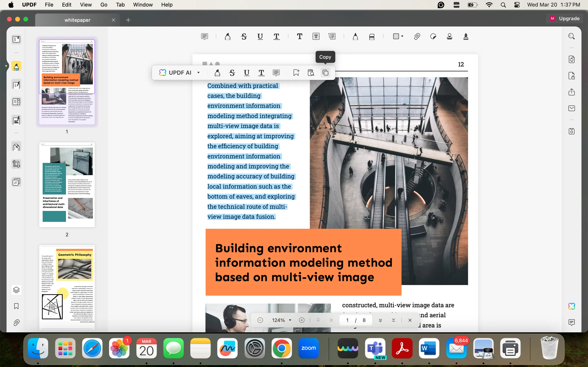This screenshot has height=367, width=588.
Task: Toggle the comments panel at bottom right
Action: click(571, 322)
